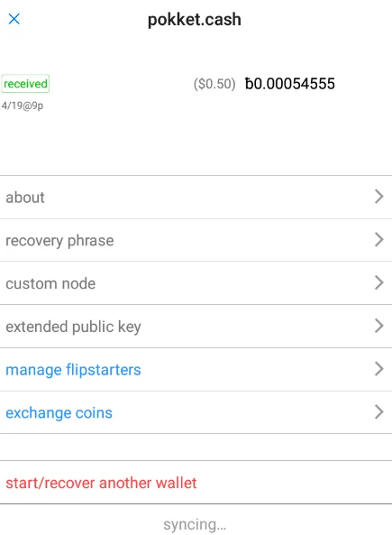392x535 pixels.
Task: Tap the arrow beside custom node
Action: [x=379, y=282]
